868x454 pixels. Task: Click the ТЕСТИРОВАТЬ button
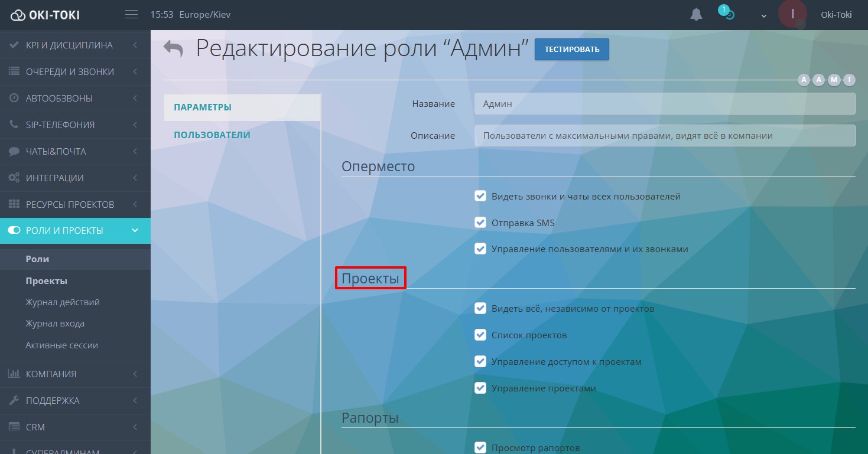click(571, 49)
